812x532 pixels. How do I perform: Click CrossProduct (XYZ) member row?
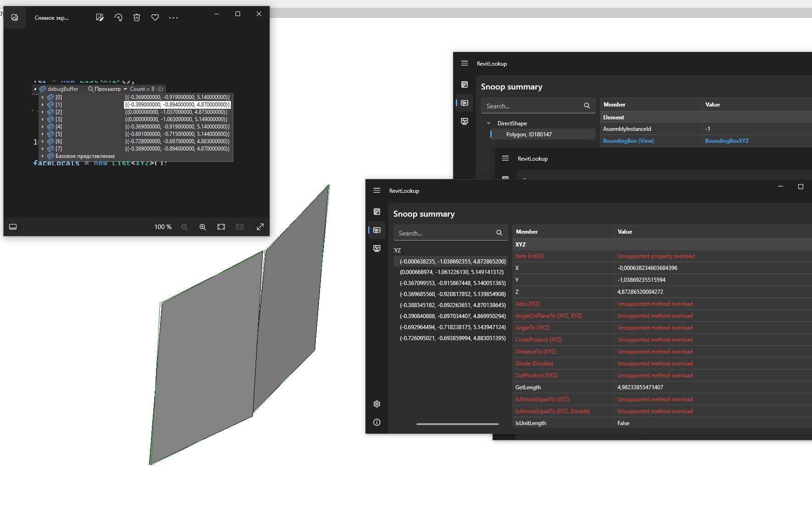point(662,340)
